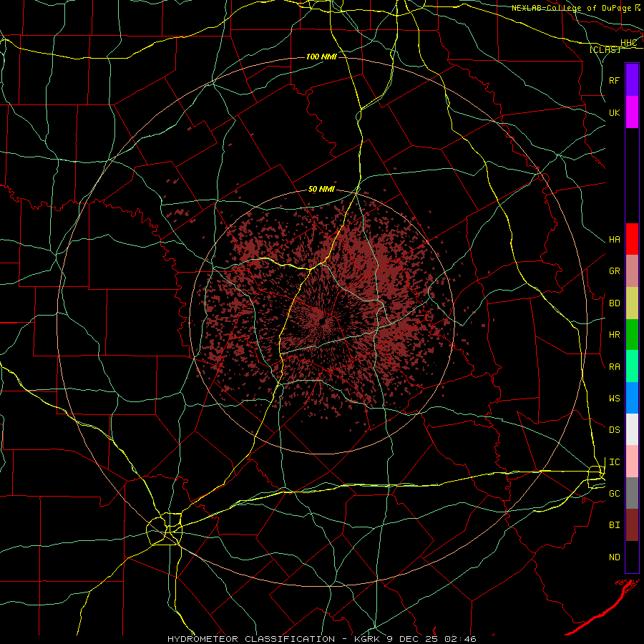The width and height of the screenshot is (644, 644).
Task: Click the UK magenta color swatch
Action: coord(632,112)
